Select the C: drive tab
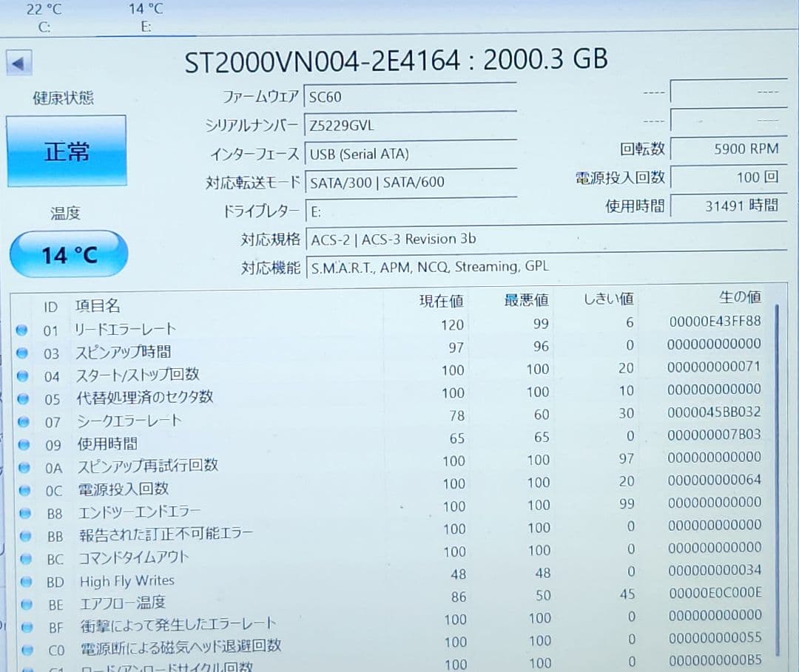This screenshot has height=672, width=799. [x=43, y=16]
